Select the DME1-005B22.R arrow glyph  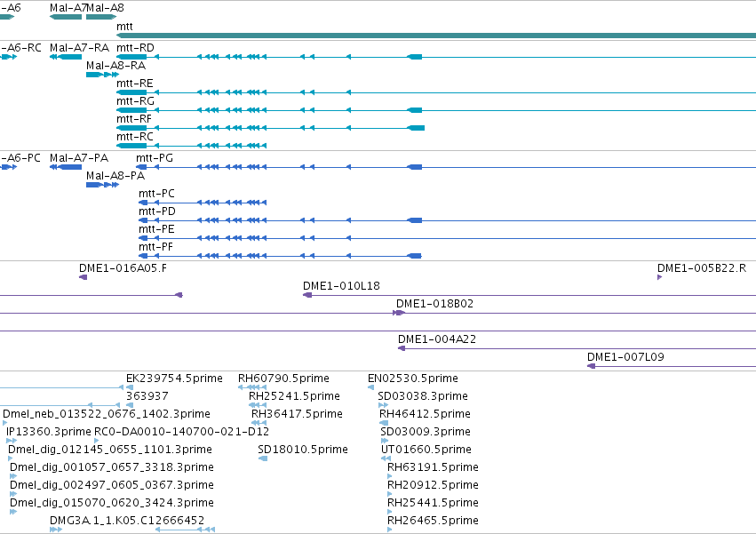coord(659,277)
